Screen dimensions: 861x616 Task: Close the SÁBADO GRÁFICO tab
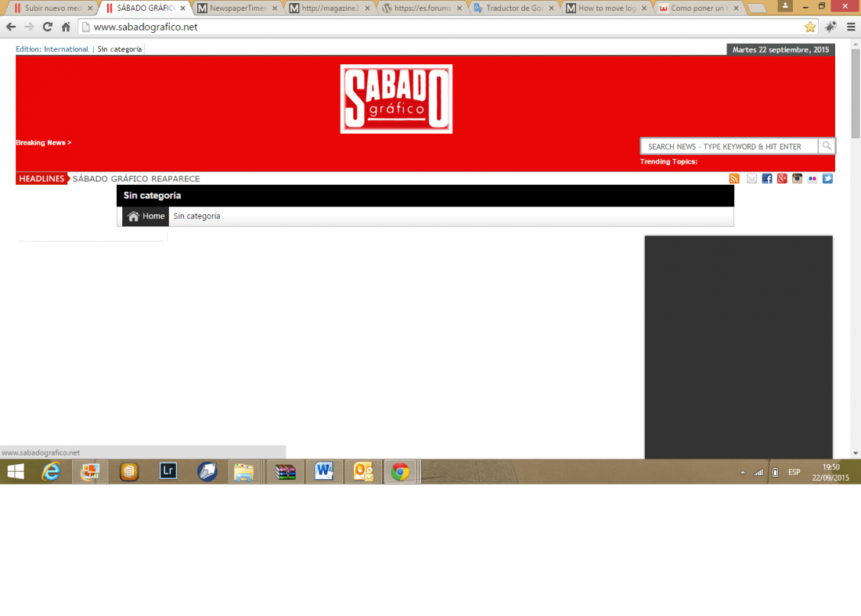point(183,9)
